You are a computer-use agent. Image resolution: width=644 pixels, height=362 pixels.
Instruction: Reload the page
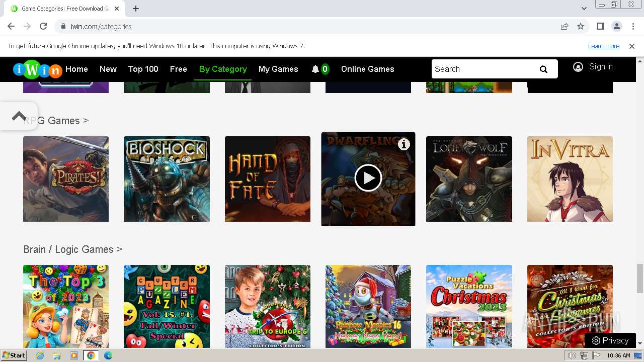[x=43, y=27]
